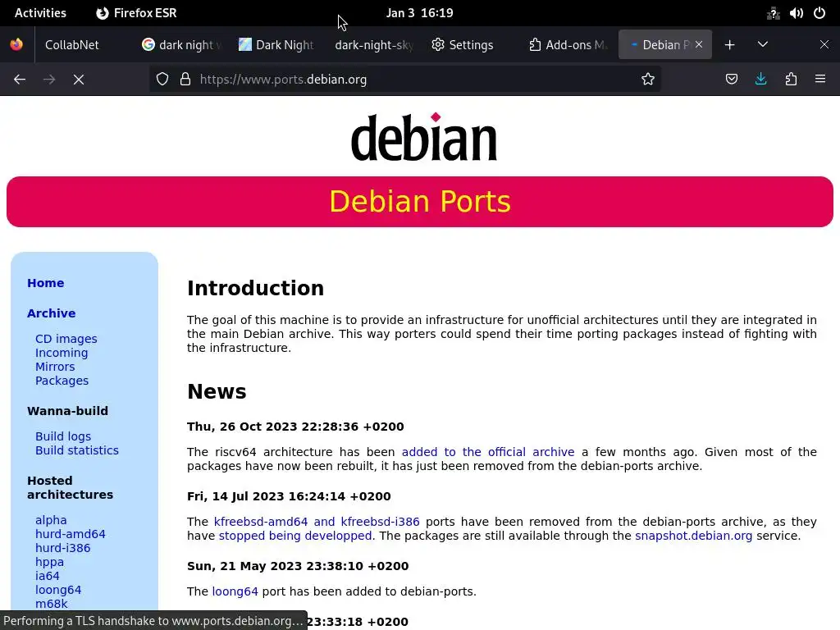Open the hurd-i386 architecture link

click(62, 548)
